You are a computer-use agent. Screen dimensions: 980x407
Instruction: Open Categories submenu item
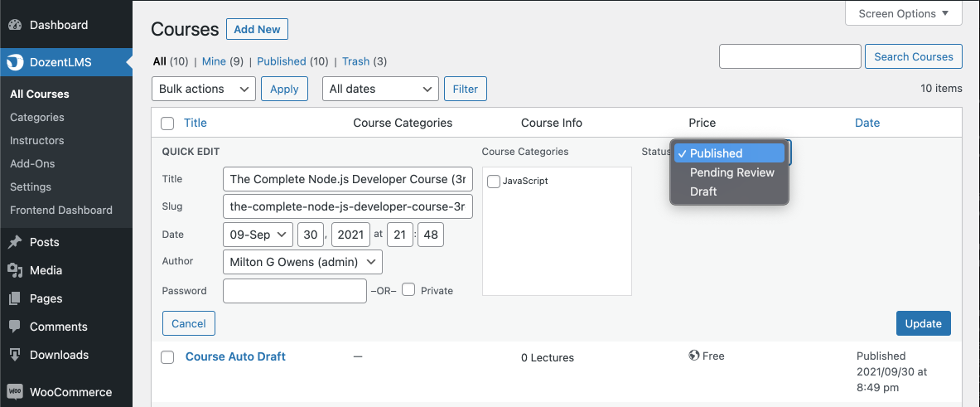37,118
